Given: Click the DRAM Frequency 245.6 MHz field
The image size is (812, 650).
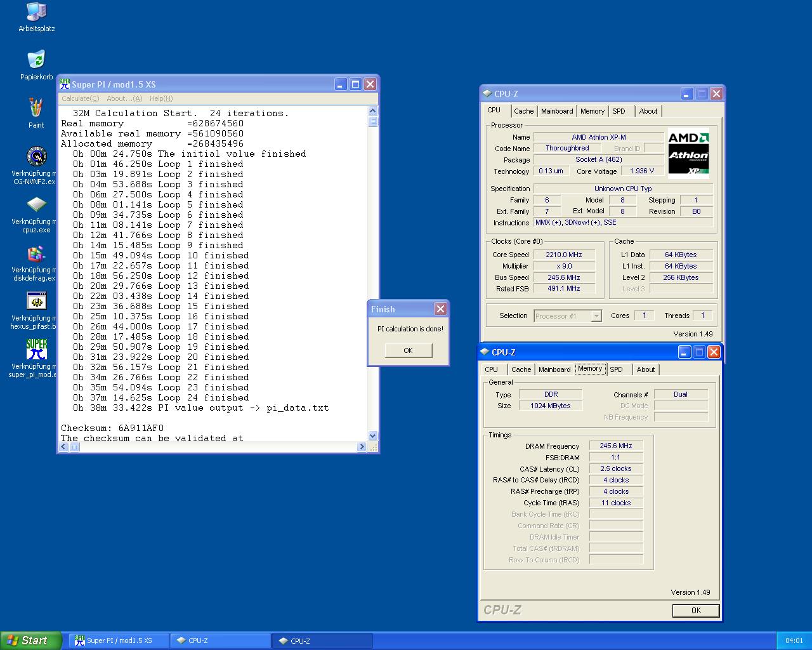Looking at the screenshot, I should [x=616, y=446].
